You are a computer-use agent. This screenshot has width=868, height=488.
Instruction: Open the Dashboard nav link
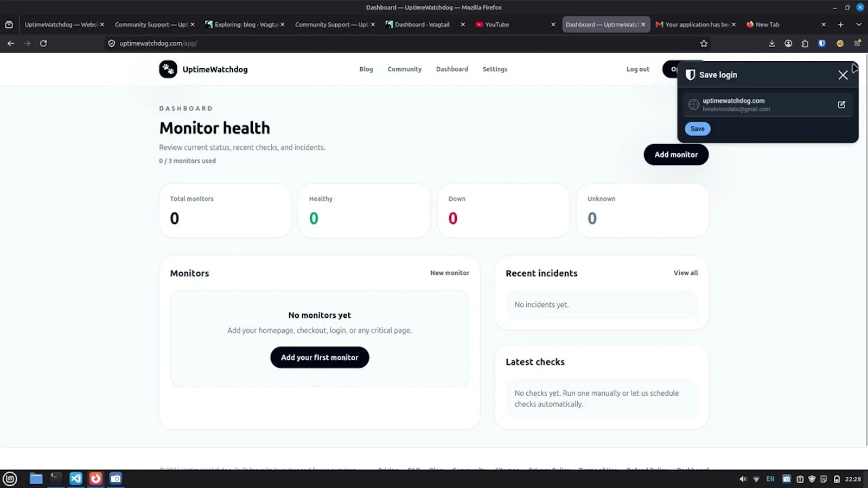point(452,69)
